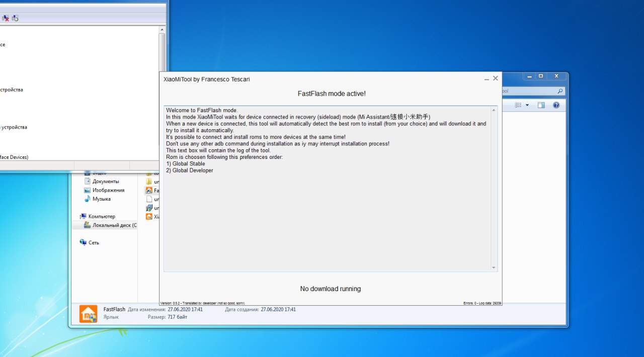Close the Explorer window
This screenshot has height=357, width=644.
coord(556,76)
